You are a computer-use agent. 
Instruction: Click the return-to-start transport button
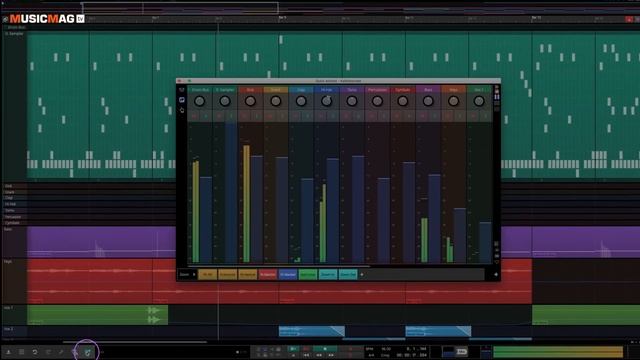306,356
